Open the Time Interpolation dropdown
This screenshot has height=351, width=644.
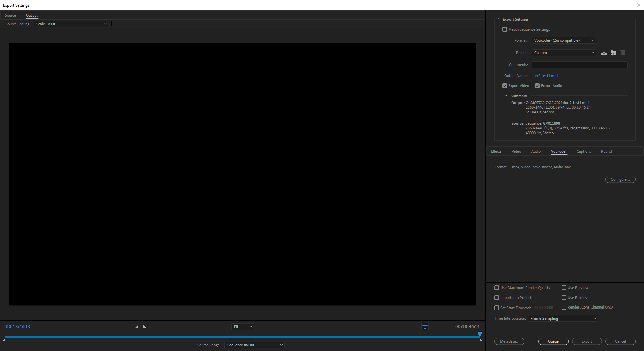point(563,318)
